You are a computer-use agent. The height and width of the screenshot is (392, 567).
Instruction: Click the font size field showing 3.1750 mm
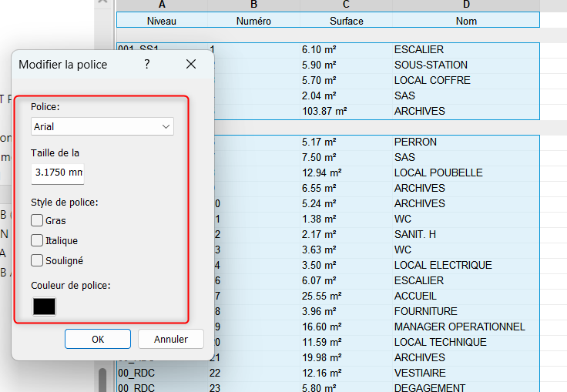(x=58, y=173)
